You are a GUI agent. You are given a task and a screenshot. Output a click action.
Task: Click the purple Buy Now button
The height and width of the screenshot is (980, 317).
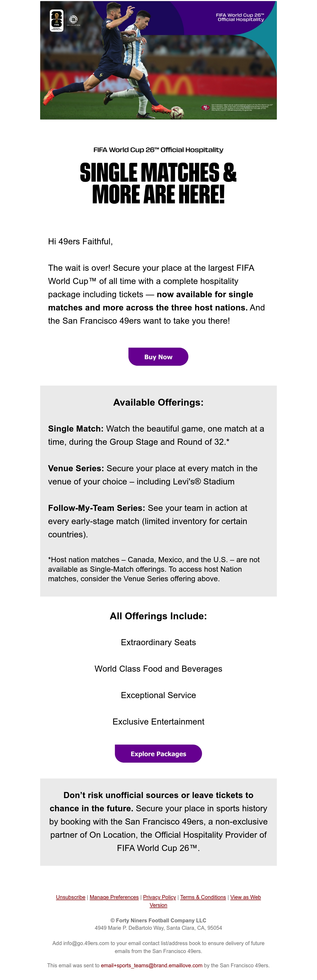[x=158, y=357]
